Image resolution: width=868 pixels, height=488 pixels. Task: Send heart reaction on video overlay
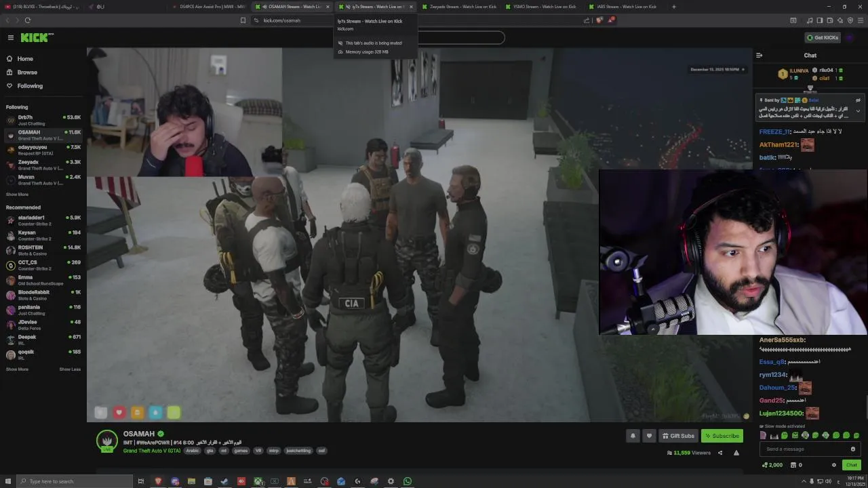[119, 412]
